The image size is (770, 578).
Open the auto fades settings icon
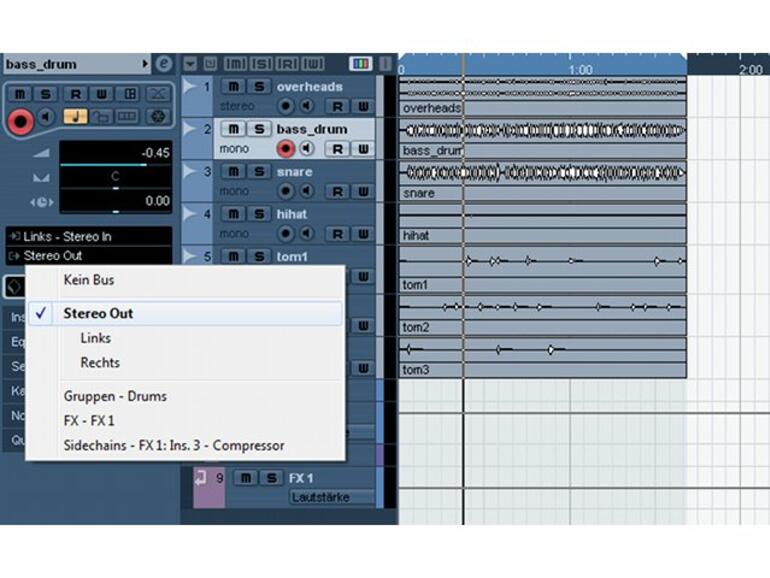(157, 93)
